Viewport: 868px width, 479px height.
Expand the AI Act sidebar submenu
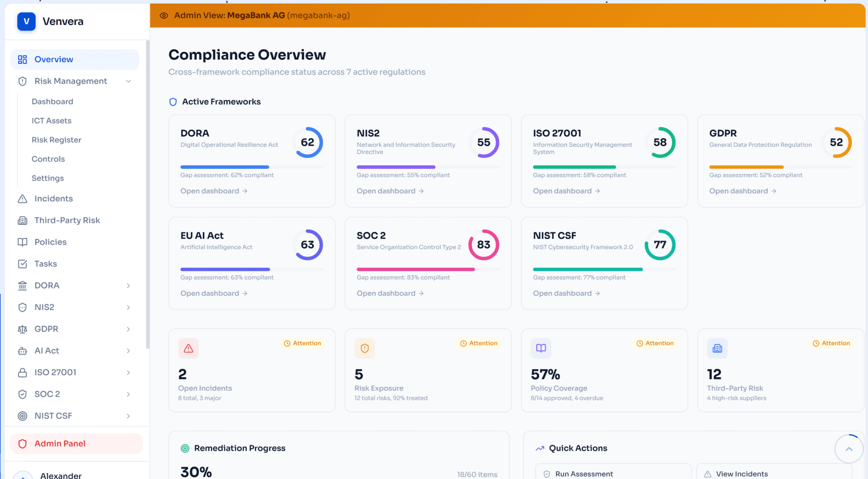pos(128,351)
